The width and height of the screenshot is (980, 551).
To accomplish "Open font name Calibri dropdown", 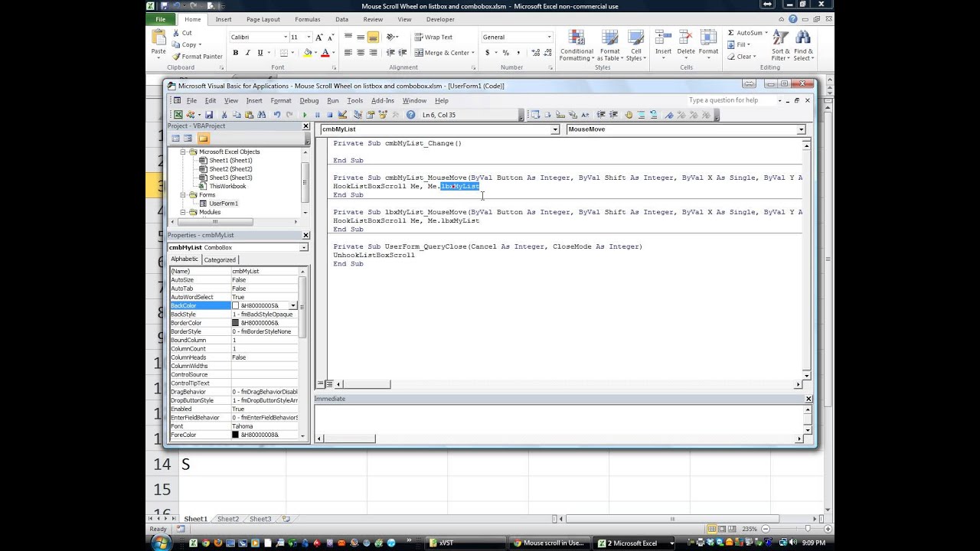I will pyautogui.click(x=286, y=37).
